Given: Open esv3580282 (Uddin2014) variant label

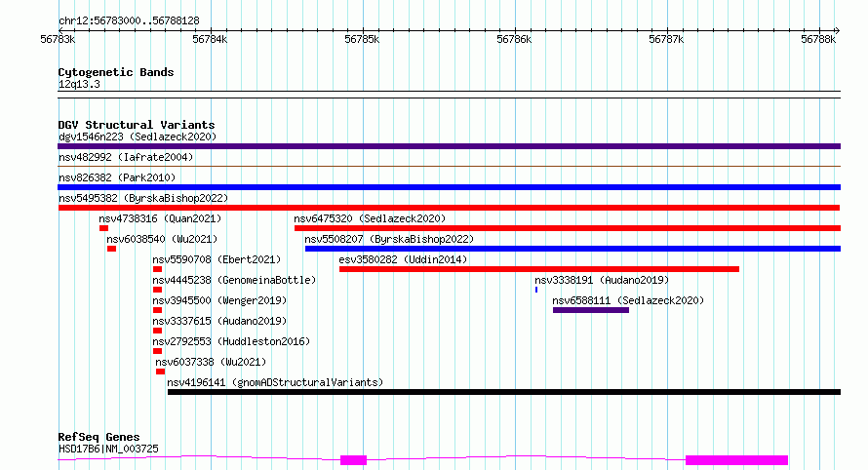Looking at the screenshot, I should [x=403, y=259].
